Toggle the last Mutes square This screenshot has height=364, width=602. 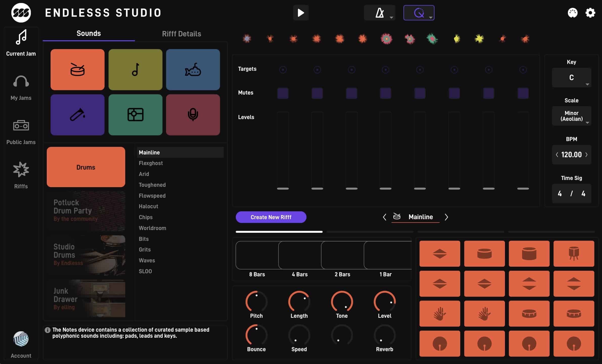(523, 93)
